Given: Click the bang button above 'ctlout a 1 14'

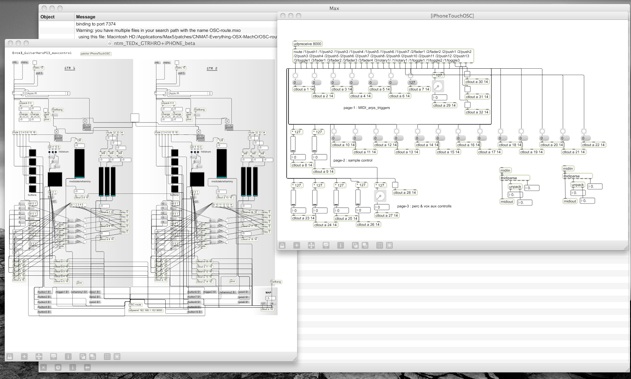Looking at the screenshot, I should tap(295, 75).
